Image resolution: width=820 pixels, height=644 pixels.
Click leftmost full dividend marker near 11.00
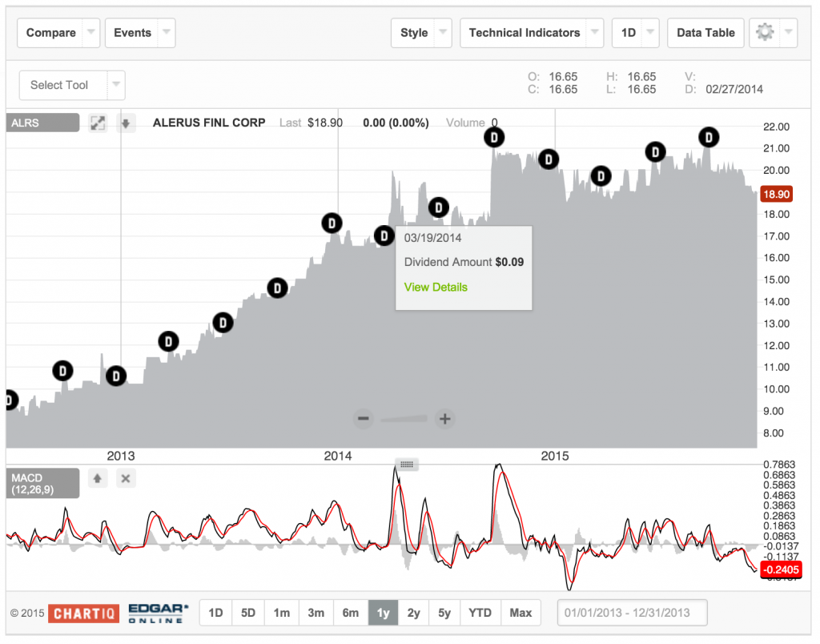62,371
